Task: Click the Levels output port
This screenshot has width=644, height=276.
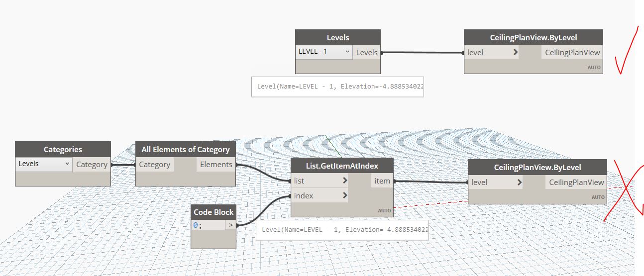Action: click(367, 52)
